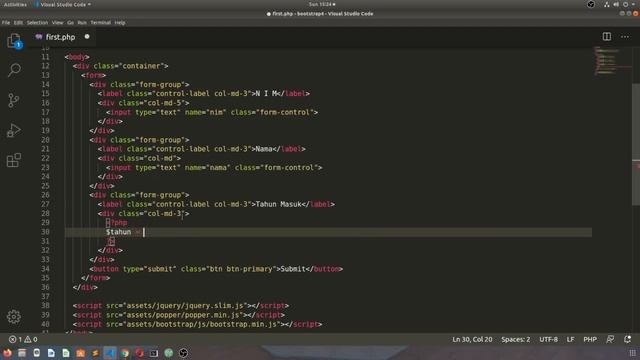Open the Files manager from the dock
The image size is (640, 360).
tap(22, 353)
